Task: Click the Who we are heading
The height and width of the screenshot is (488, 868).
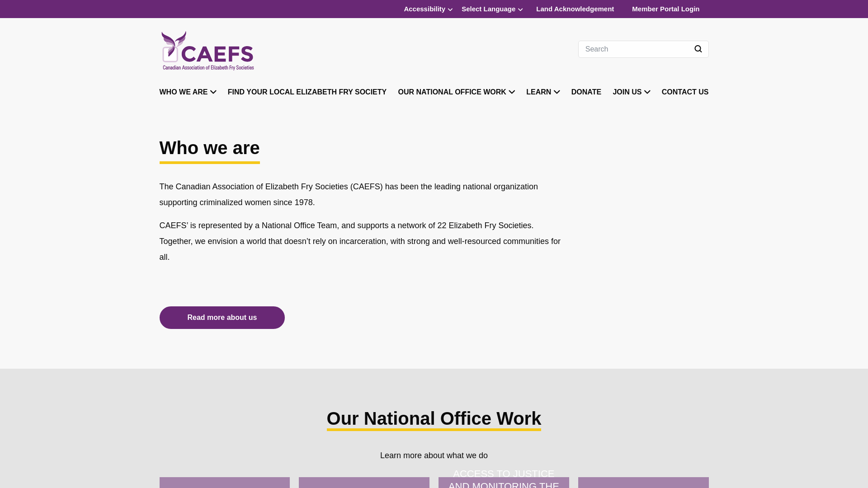Action: [x=209, y=148]
